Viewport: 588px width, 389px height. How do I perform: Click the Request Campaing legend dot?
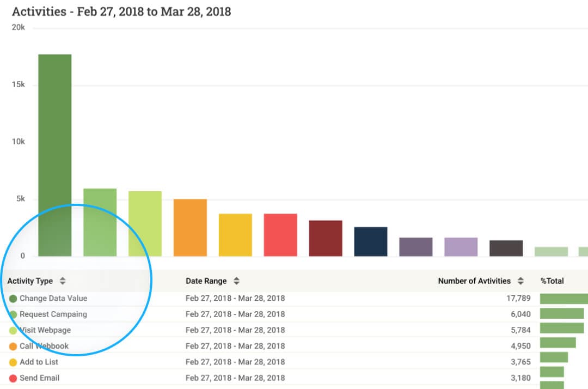tap(13, 314)
